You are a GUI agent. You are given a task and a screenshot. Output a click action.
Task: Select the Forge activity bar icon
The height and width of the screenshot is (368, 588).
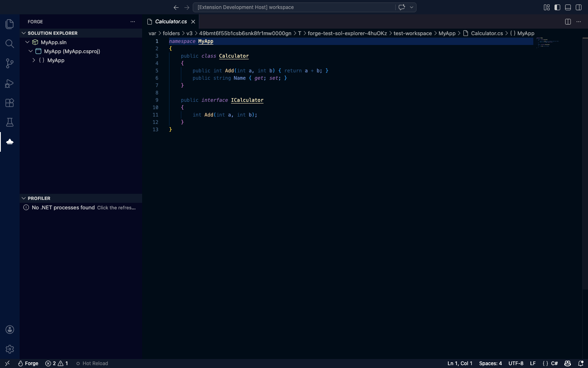point(10,142)
